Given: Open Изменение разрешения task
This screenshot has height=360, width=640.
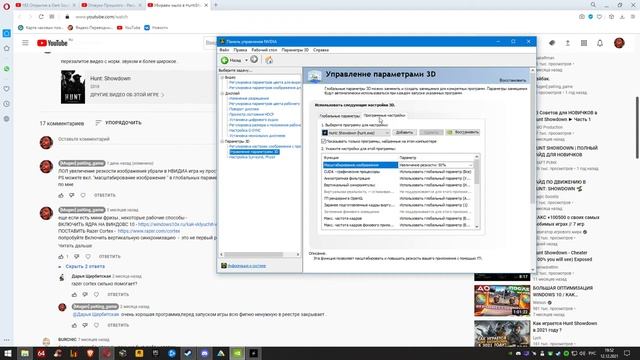Looking at the screenshot, I should 249,98.
